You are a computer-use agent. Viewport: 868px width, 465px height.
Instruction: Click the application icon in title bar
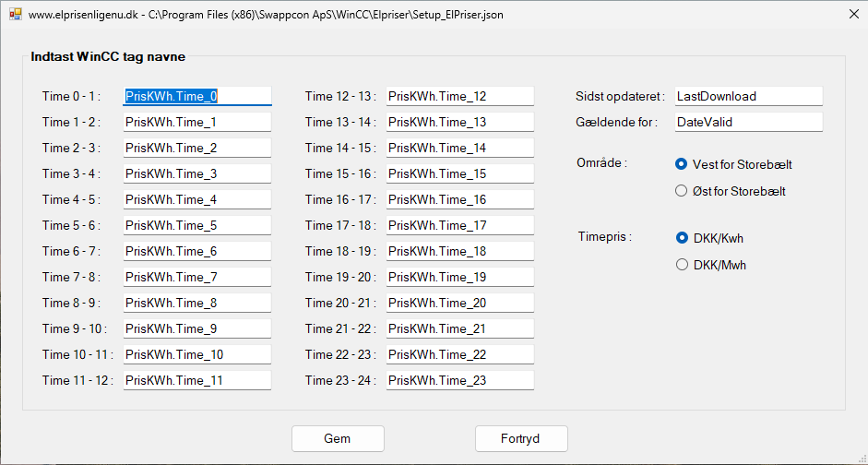(15, 15)
